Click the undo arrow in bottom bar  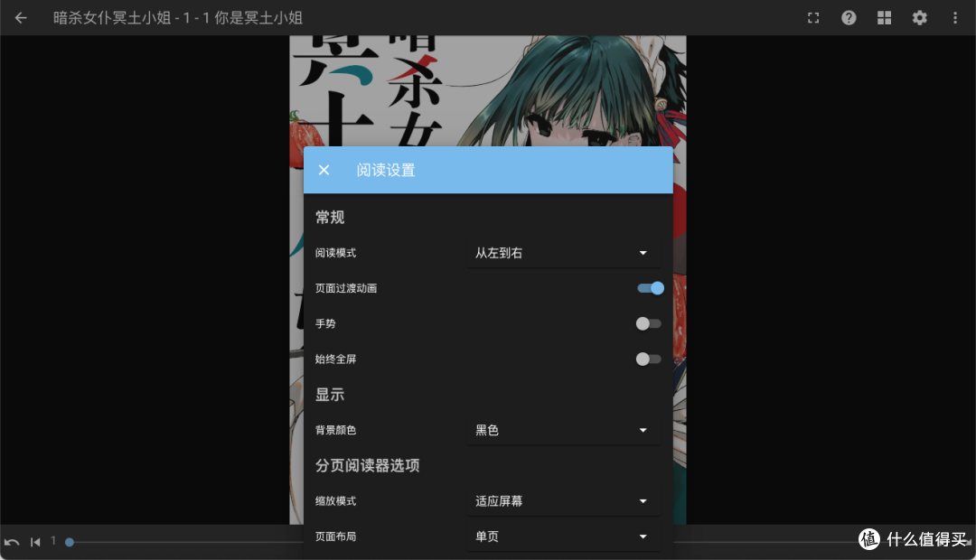pyautogui.click(x=12, y=542)
